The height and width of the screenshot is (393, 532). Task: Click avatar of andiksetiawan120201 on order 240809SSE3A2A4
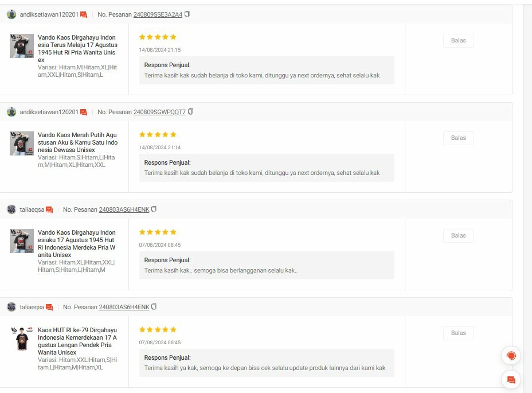[x=11, y=14]
